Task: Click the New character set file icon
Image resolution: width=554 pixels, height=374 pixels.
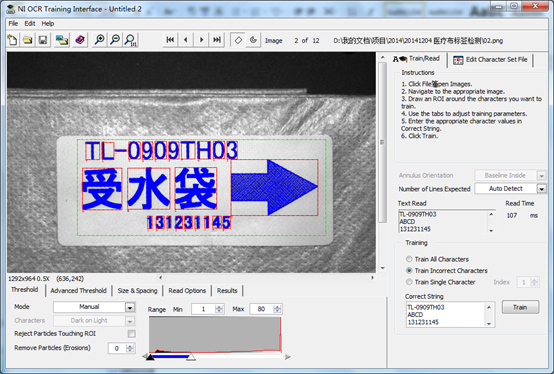Action: point(13,40)
